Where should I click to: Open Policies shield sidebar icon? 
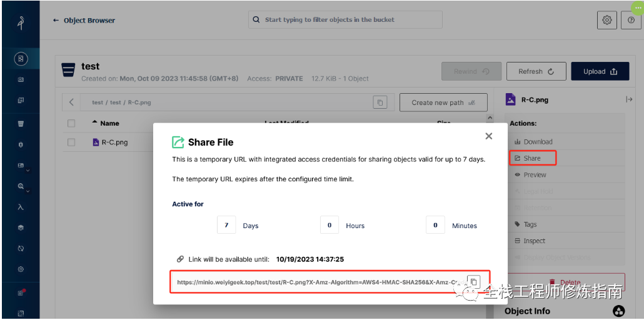pos(21,144)
